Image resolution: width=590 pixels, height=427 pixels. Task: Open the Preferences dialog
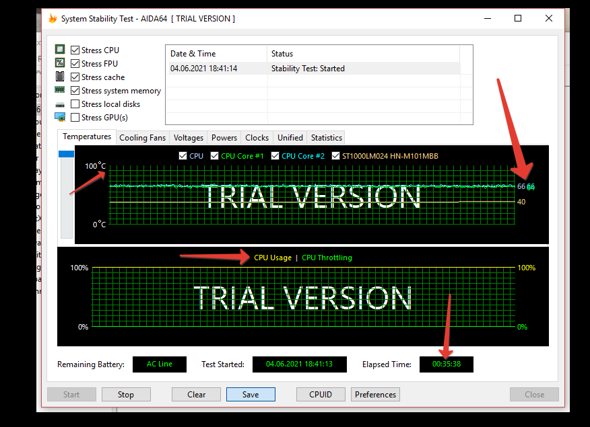[x=375, y=394]
